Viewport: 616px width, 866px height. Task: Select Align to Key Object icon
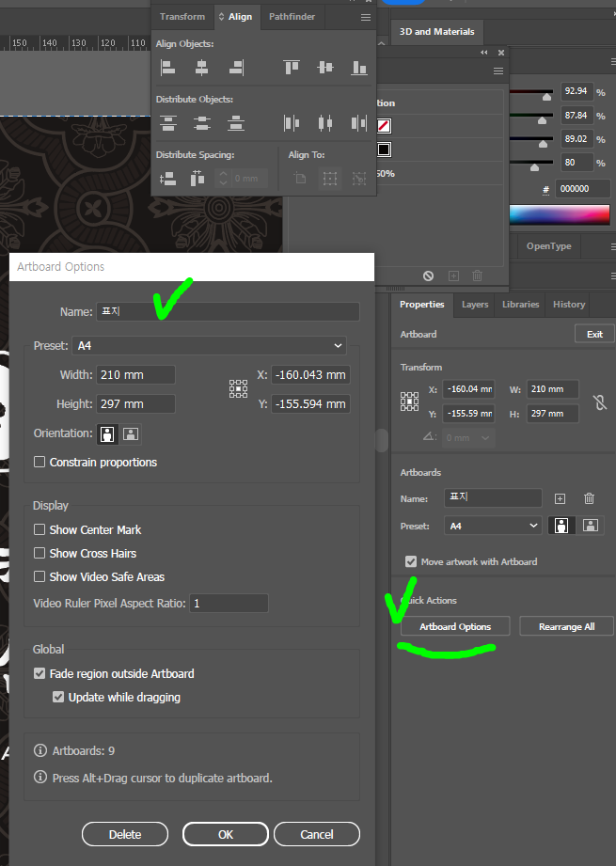point(359,179)
